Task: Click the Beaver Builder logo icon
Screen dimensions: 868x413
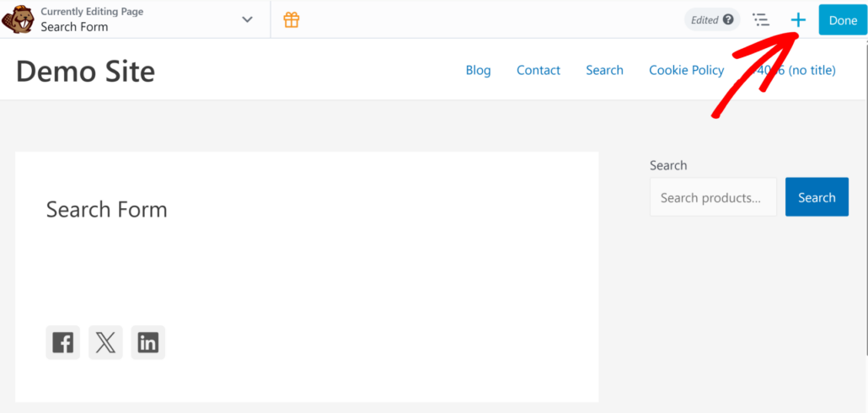Action: [x=18, y=19]
